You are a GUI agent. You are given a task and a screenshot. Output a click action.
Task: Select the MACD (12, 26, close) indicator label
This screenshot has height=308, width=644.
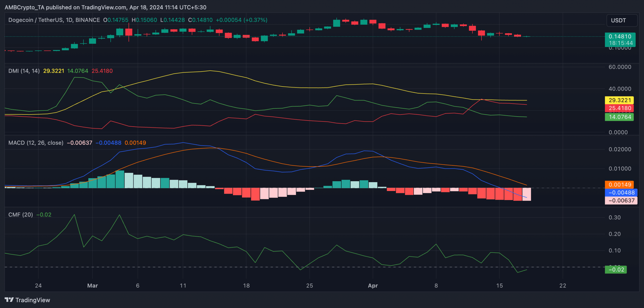click(36, 143)
